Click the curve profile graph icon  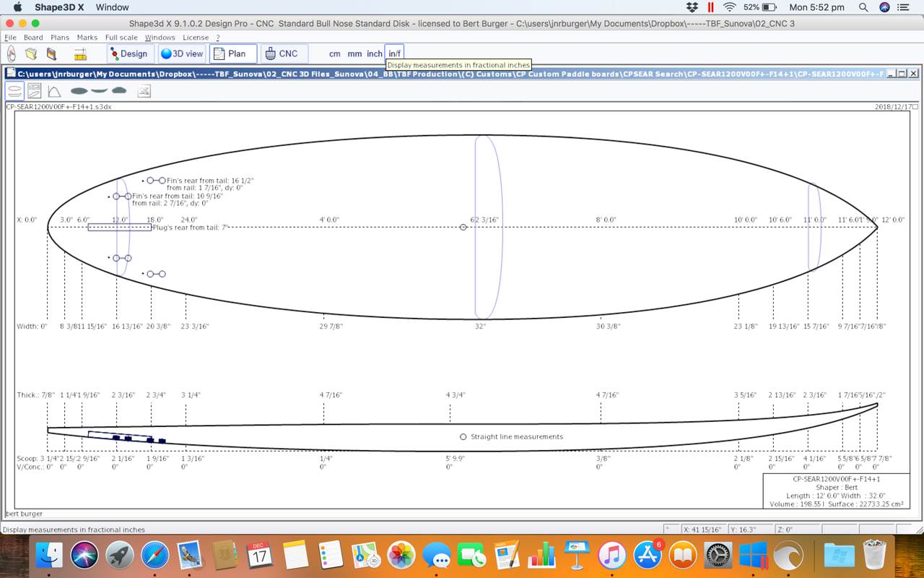click(54, 91)
